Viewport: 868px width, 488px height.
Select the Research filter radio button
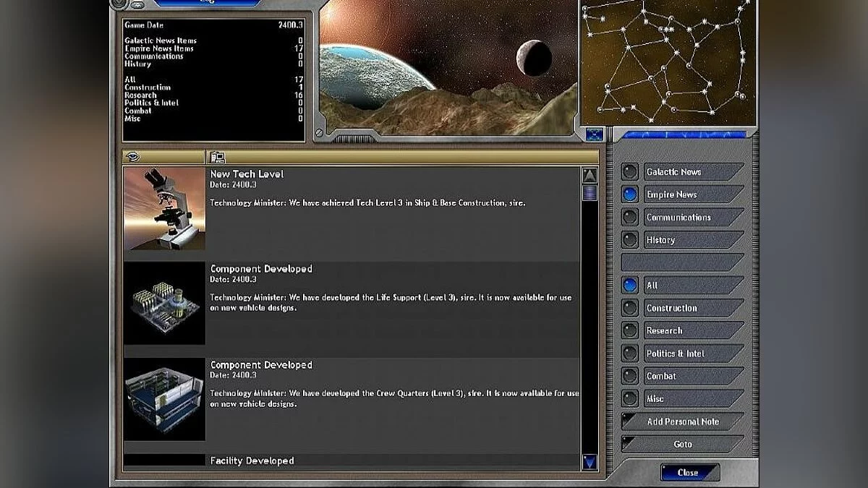click(630, 330)
